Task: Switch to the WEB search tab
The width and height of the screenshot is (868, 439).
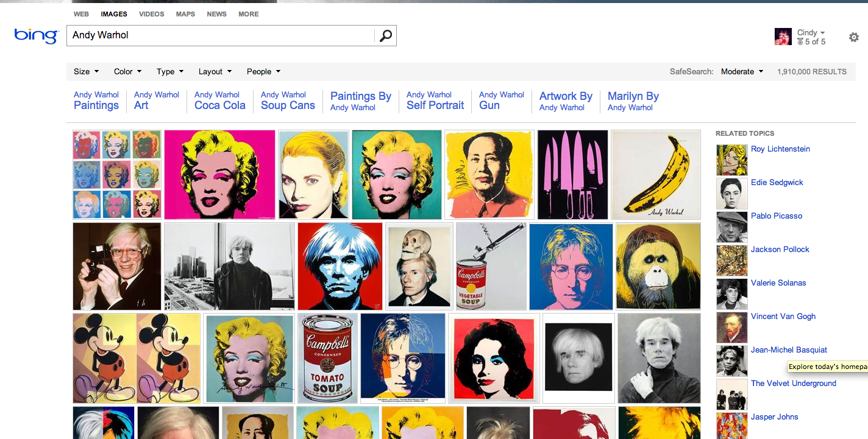Action: tap(81, 14)
